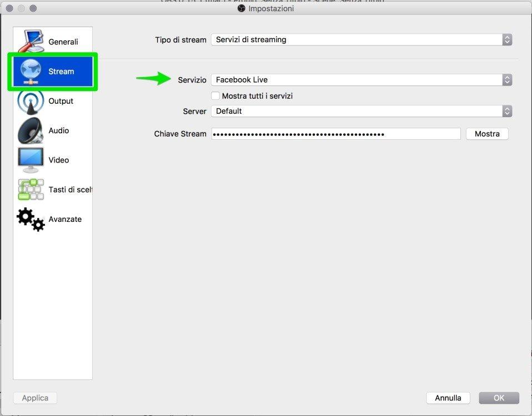Image resolution: width=532 pixels, height=416 pixels.
Task: Click the Annulla button
Action: click(448, 398)
